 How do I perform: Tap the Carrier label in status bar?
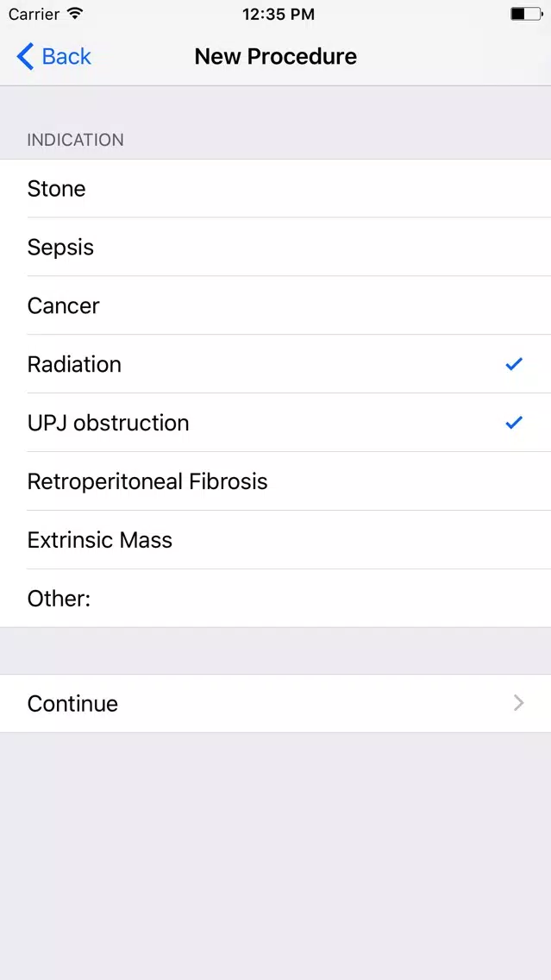point(34,13)
